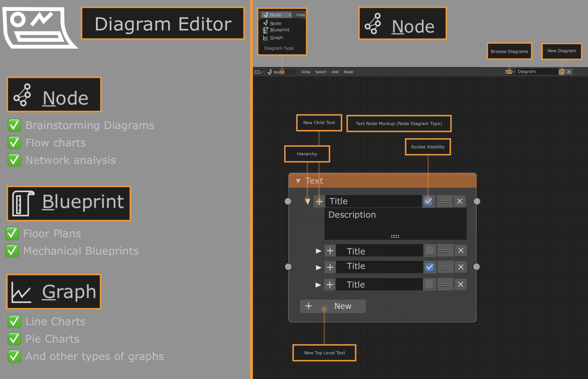Image resolution: width=588 pixels, height=379 pixels.
Task: Open the Node diagram type dropdown in header
Action: pos(281,72)
